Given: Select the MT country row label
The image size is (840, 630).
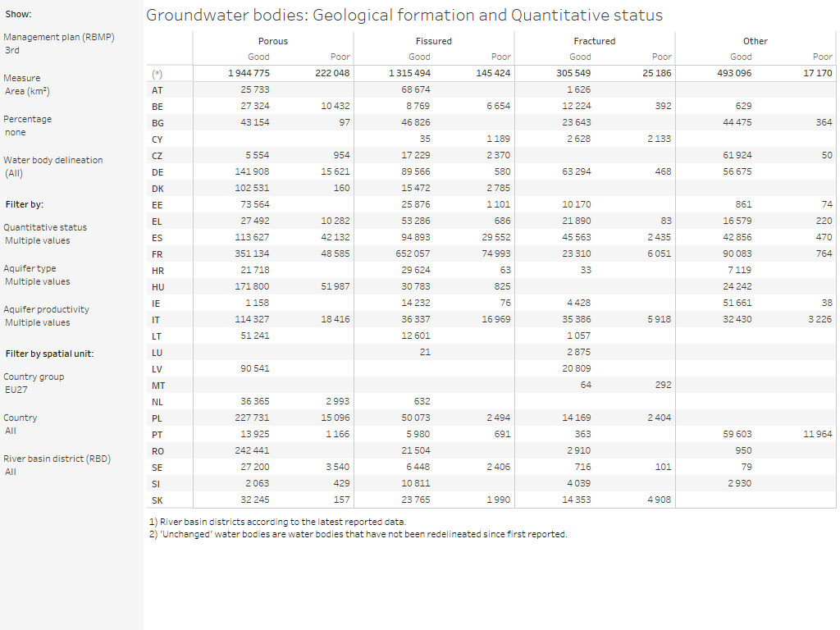Looking at the screenshot, I should 158,386.
